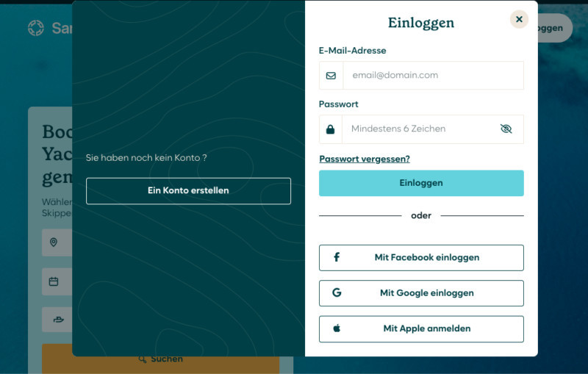Viewport: 588px width, 374px height.
Task: Click the boat icon in the booking form
Action: (57, 320)
